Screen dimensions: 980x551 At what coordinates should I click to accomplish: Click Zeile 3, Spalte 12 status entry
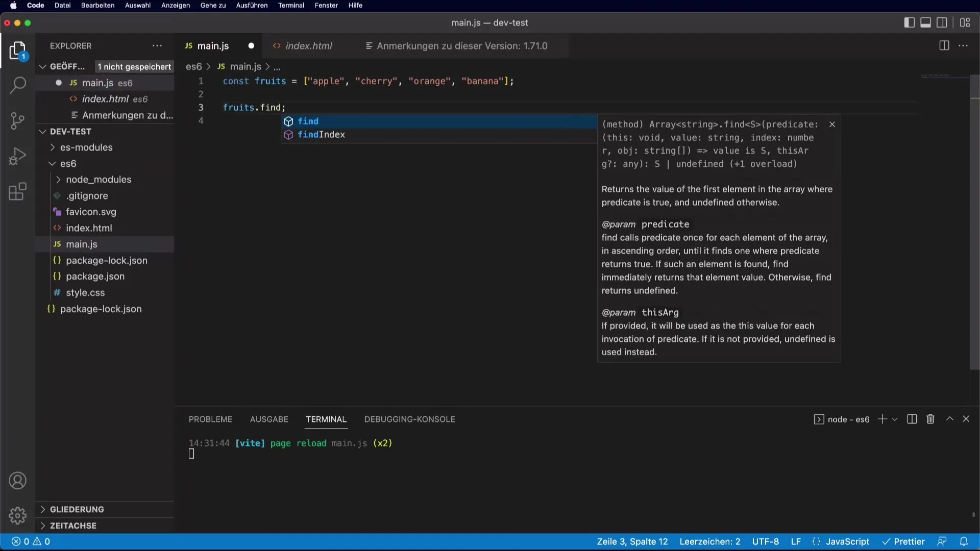632,541
